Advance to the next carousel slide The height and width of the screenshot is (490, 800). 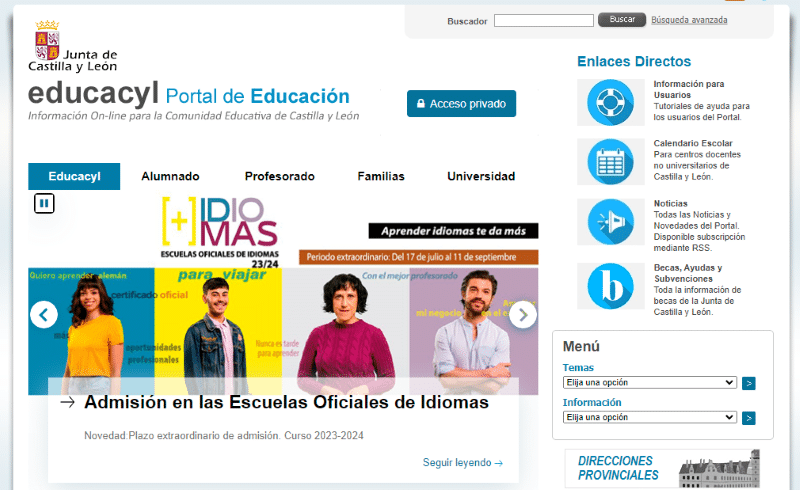(522, 315)
